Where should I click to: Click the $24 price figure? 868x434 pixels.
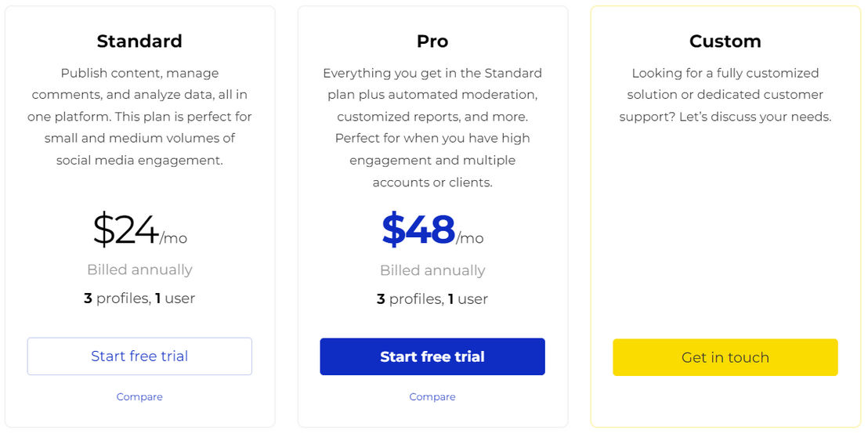tap(125, 230)
